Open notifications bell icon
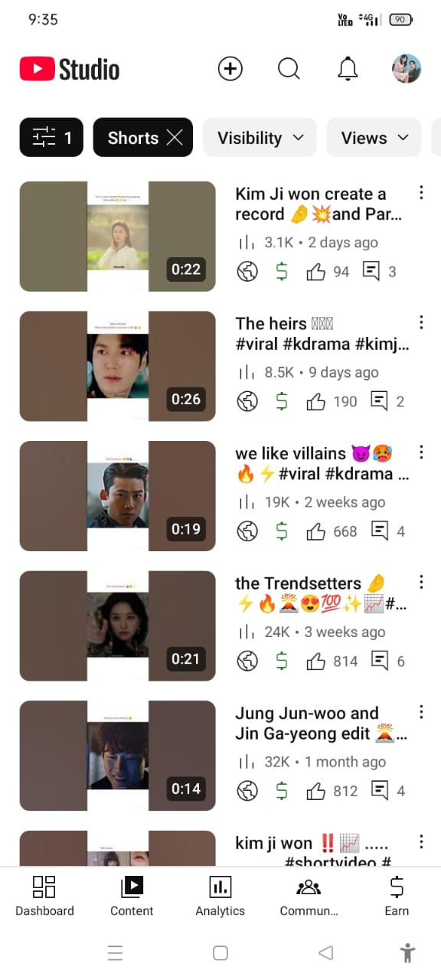441x980 pixels. pyautogui.click(x=348, y=69)
